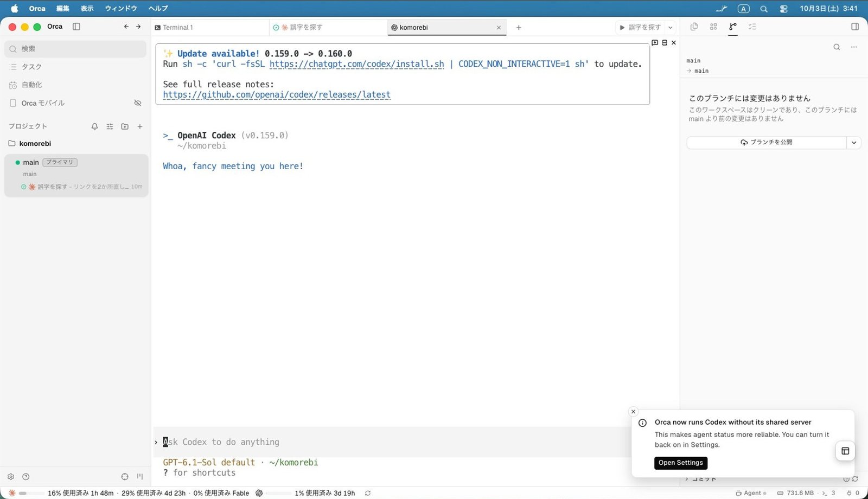This screenshot has width=868, height=499.
Task: Open the 編集 menu in menu bar
Action: (63, 9)
